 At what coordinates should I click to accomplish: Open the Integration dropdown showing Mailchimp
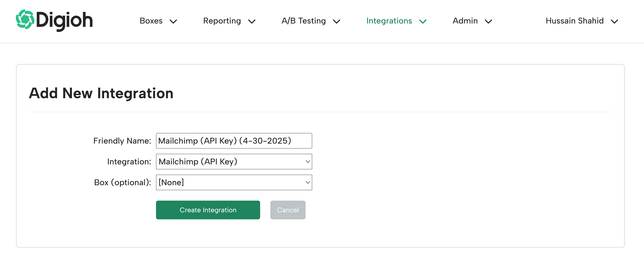coord(234,162)
